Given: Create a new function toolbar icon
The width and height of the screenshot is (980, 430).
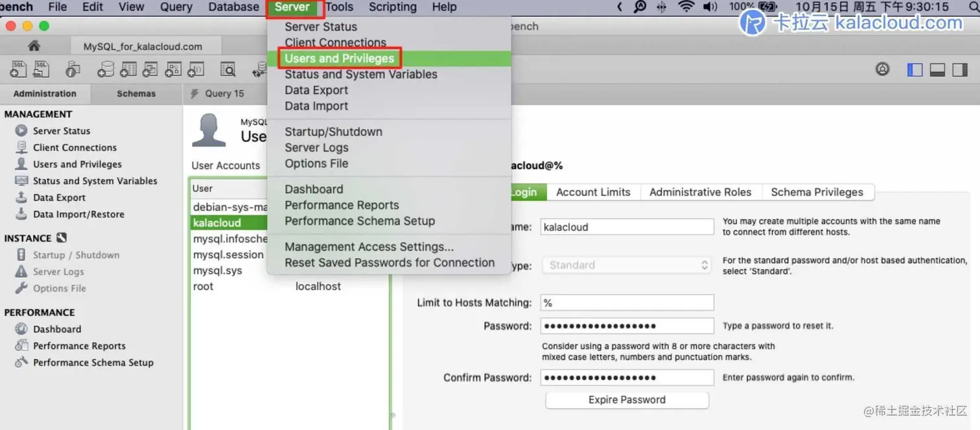Looking at the screenshot, I should (x=196, y=69).
